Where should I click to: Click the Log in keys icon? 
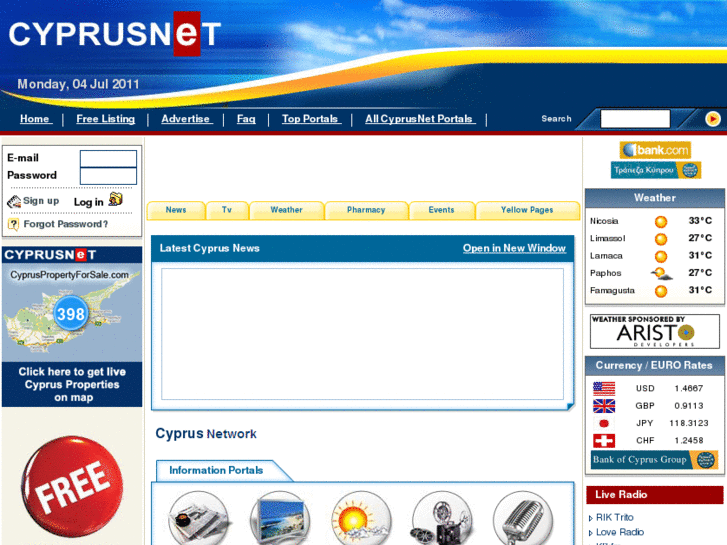coord(115,199)
